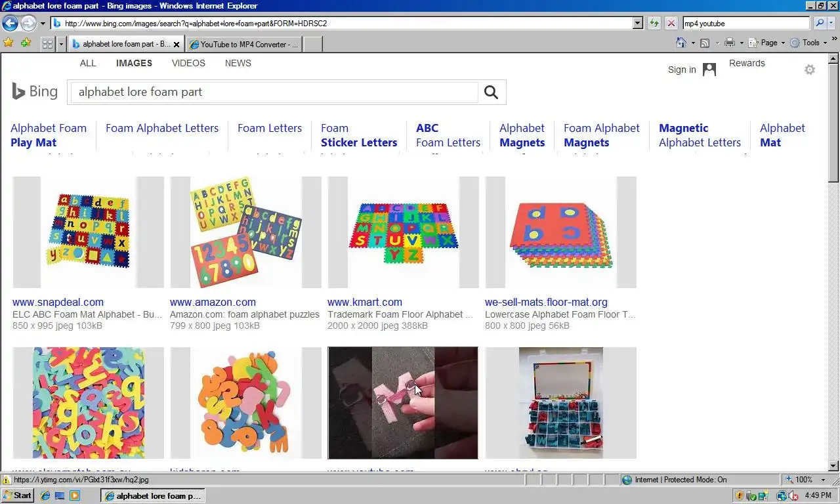Screen dimensions: 840x504
Task: Click the Refresh page icon
Action: click(x=654, y=23)
